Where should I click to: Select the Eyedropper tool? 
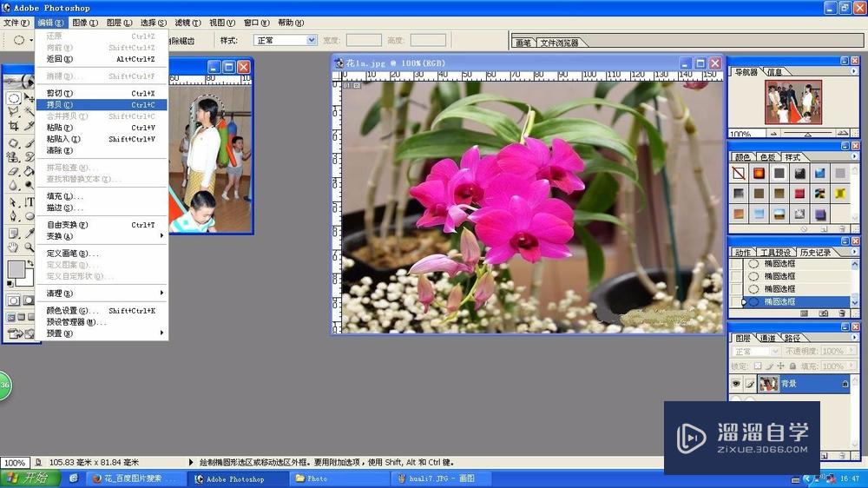pyautogui.click(x=29, y=234)
